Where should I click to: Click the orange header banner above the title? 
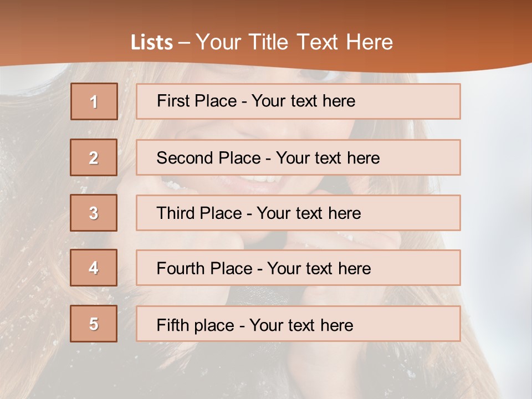click(x=266, y=14)
